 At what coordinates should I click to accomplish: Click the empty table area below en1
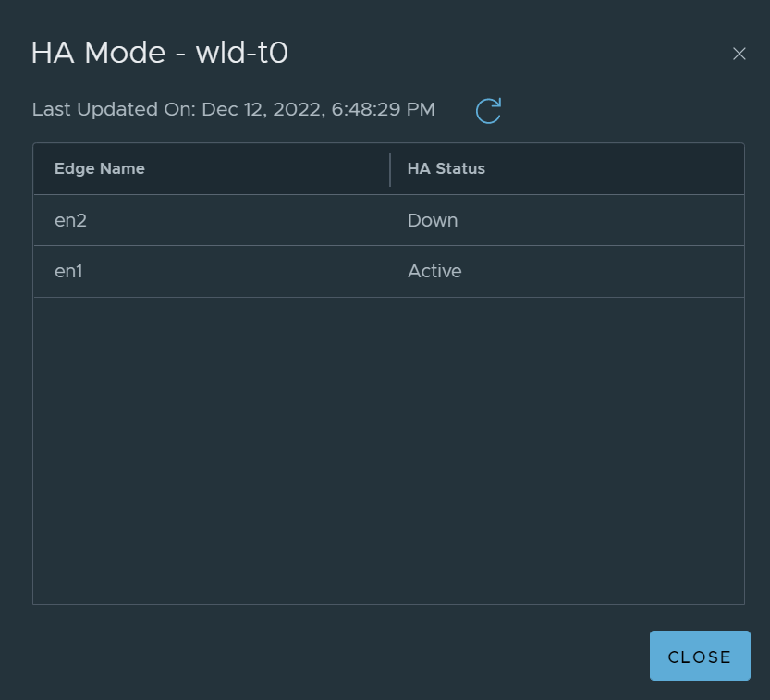(389, 450)
